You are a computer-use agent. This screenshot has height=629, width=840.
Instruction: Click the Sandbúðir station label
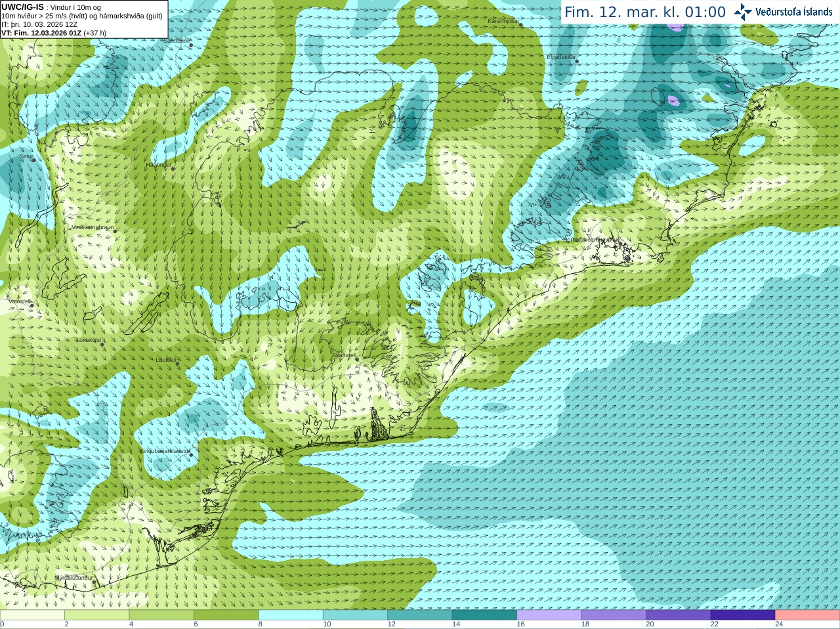click(x=177, y=41)
